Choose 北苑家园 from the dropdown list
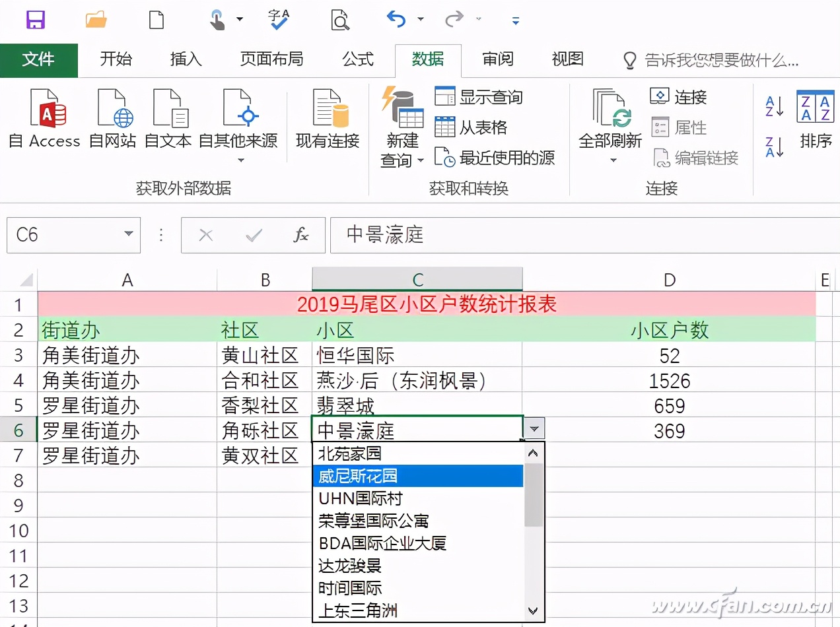This screenshot has height=627, width=840. (x=418, y=453)
